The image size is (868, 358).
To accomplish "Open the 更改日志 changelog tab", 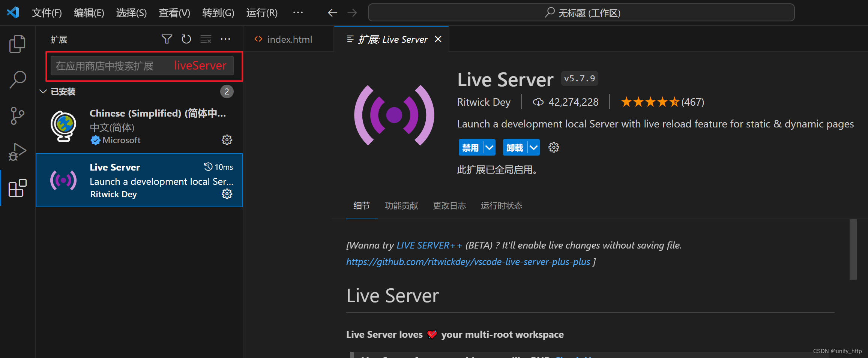I will 449,205.
